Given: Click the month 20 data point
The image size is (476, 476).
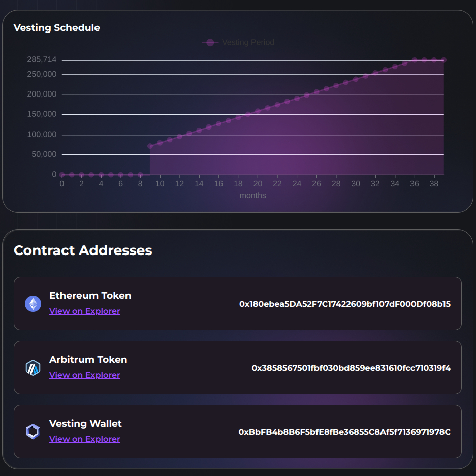Looking at the screenshot, I should [258, 111].
